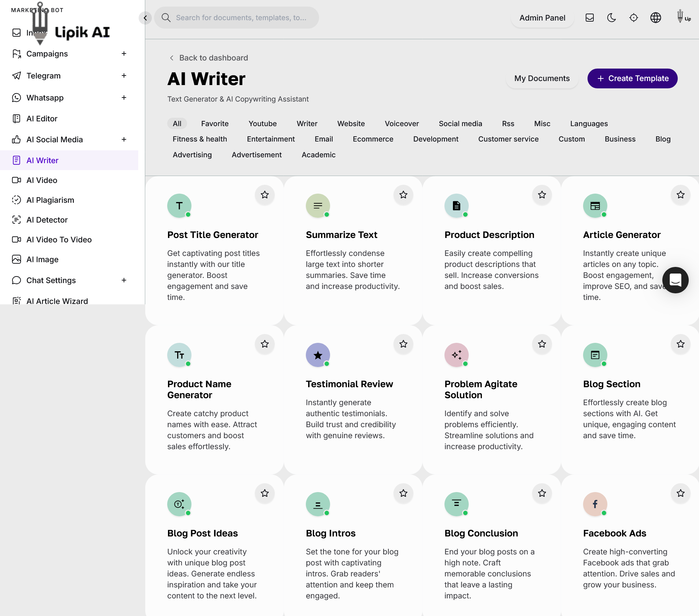
Task: Open Product Name Generator Tt icon
Action: [179, 355]
